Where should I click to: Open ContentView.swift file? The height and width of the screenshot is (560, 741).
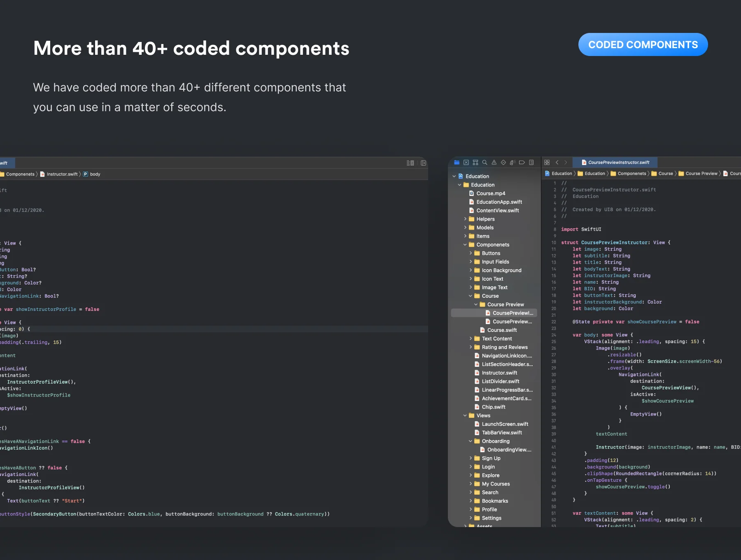click(494, 210)
